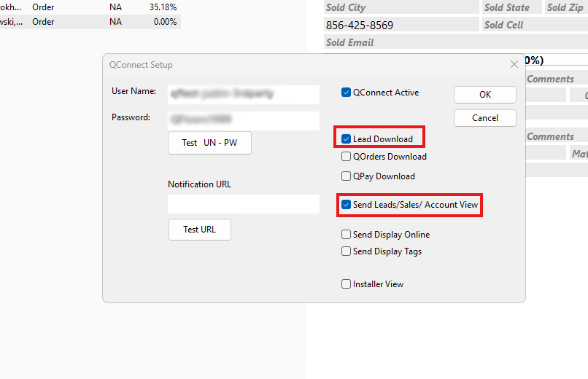The width and height of the screenshot is (588, 379).
Task: Click the Sold Email field
Action: pos(456,42)
